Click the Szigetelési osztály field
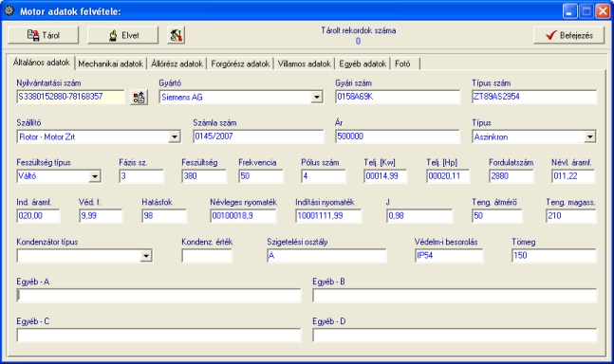 tap(326, 256)
